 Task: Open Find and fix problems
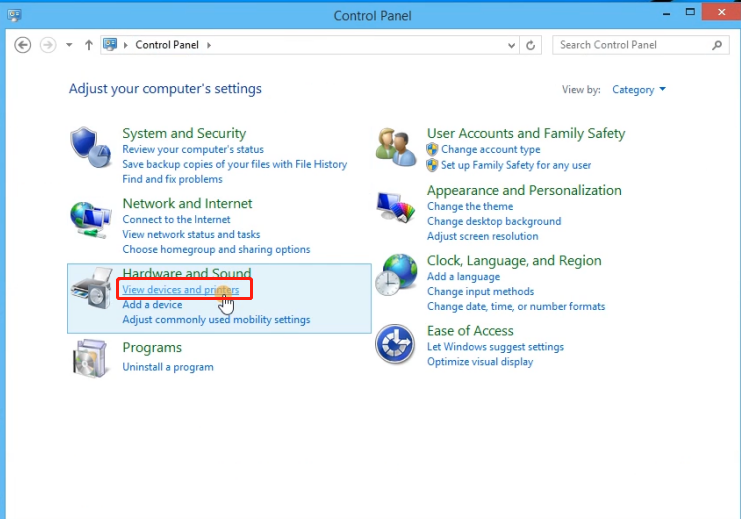click(172, 179)
